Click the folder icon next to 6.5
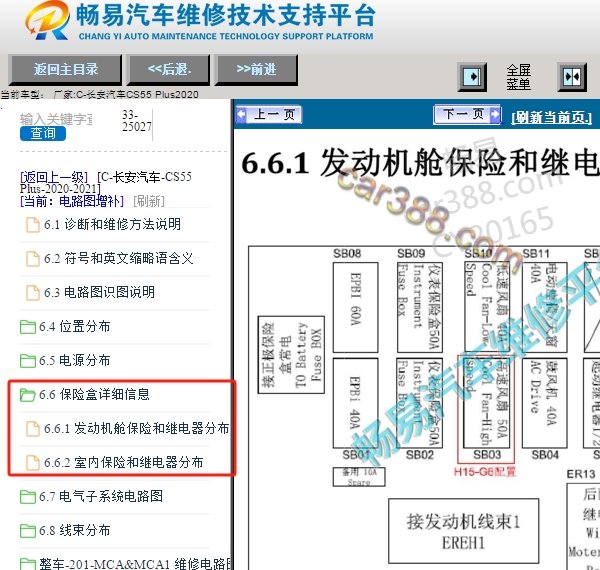The height and width of the screenshot is (570, 600). (28, 361)
